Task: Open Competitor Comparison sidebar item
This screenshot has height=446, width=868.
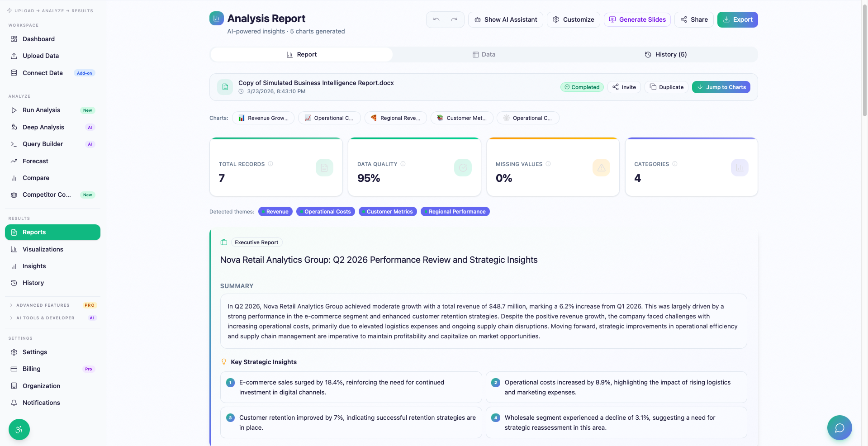Action: [52, 195]
